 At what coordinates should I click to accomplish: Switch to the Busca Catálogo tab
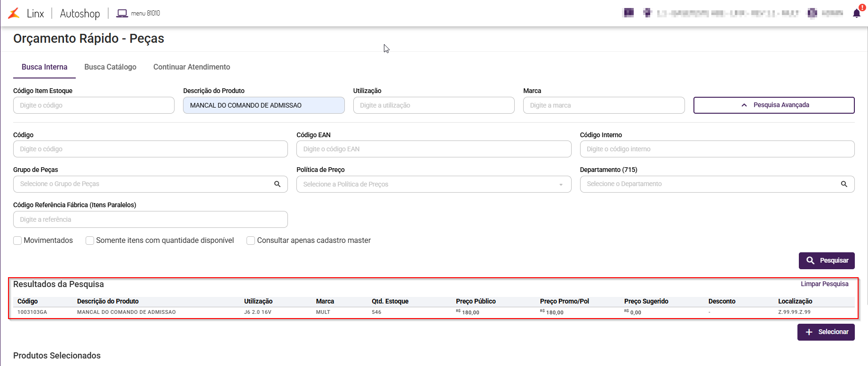click(110, 67)
